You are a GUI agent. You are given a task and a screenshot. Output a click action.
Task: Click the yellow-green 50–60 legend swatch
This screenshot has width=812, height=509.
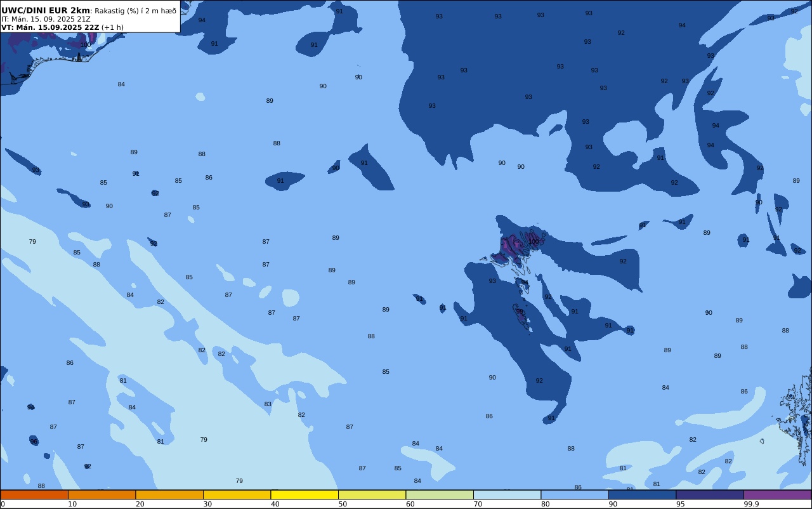tap(372, 494)
